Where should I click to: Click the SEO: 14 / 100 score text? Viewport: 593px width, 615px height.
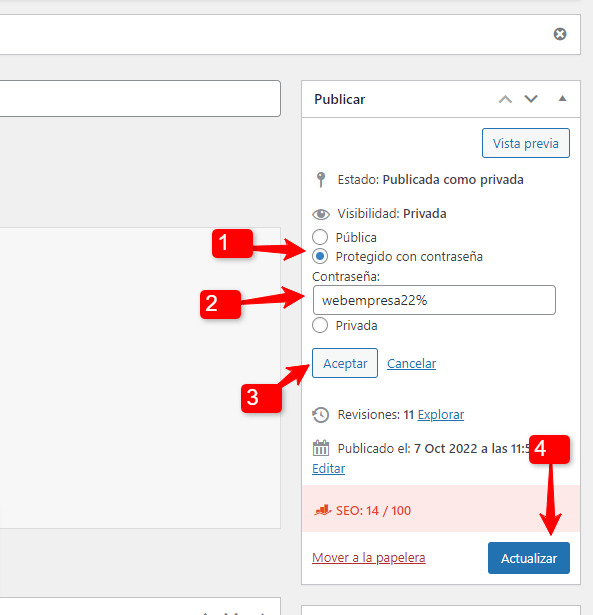(373, 511)
